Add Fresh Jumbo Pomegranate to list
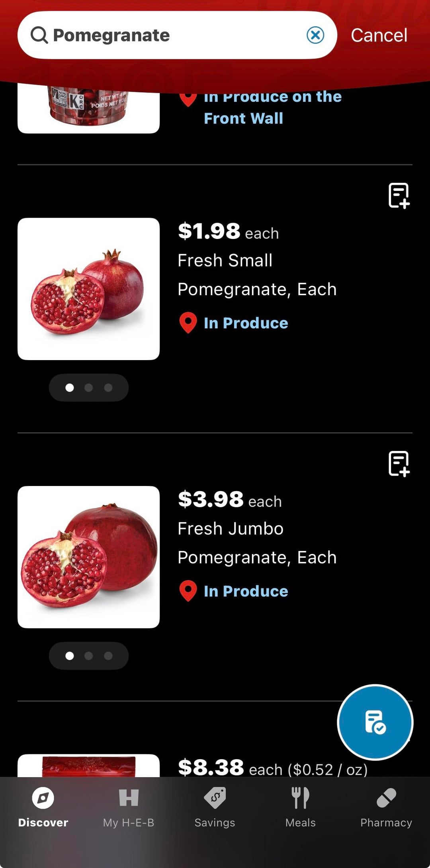Screen dimensions: 430x868 tap(399, 464)
